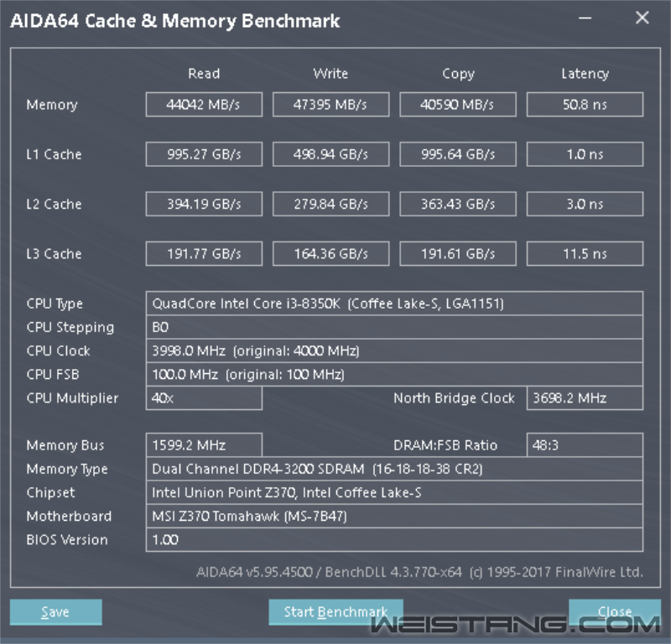Select L3 Cache Latency value 11.5 ns

pos(585,254)
